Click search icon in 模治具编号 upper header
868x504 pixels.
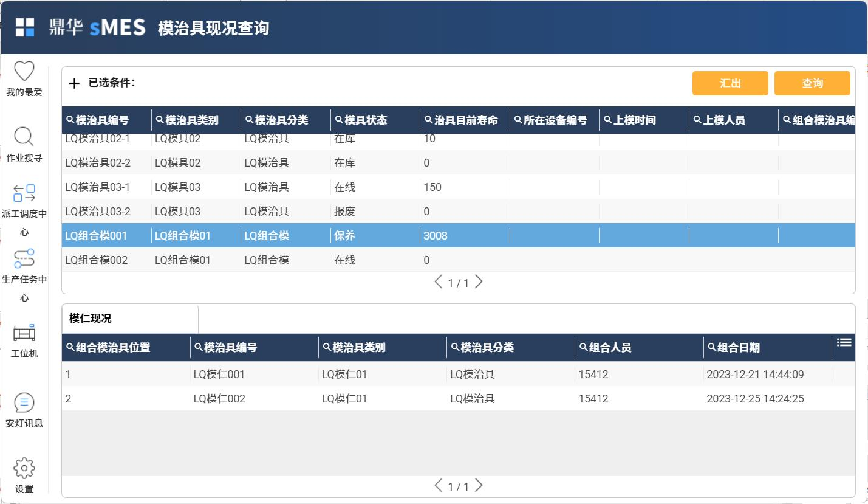(70, 120)
